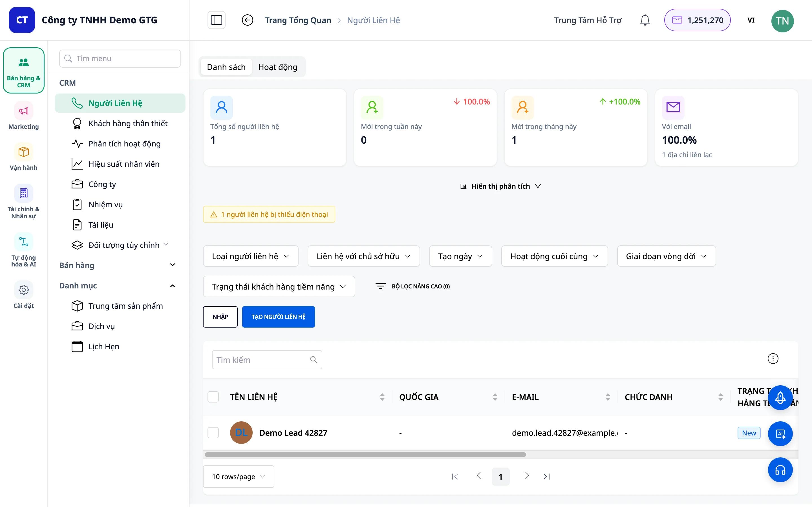Screen dimensions: 812x507
Task: Open the headset support floating button
Action: click(x=780, y=470)
